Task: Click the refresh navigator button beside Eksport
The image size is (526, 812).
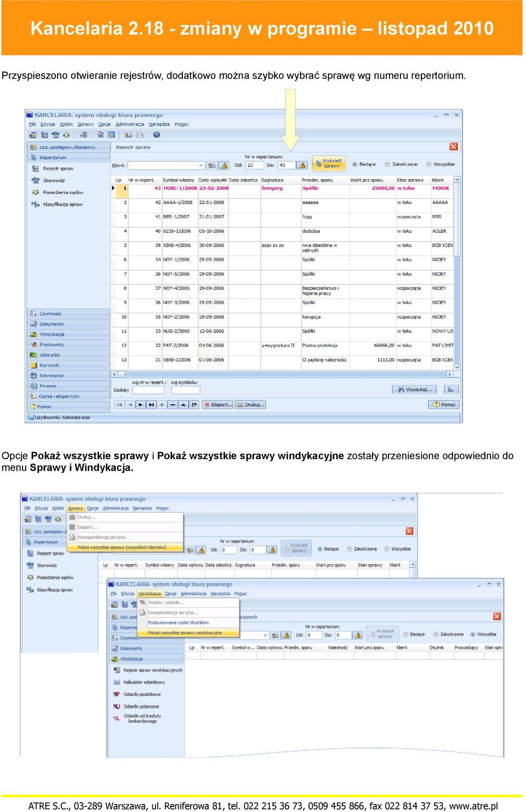Action: tap(194, 405)
